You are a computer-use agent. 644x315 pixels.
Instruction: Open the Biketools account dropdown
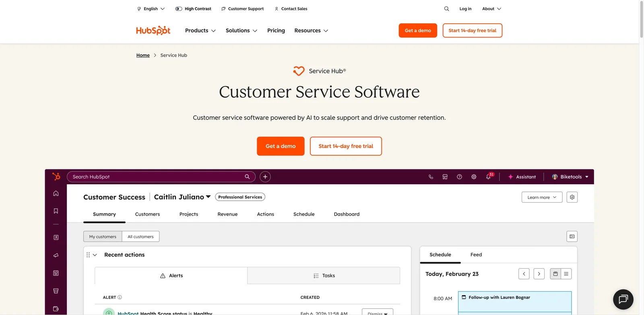click(570, 177)
